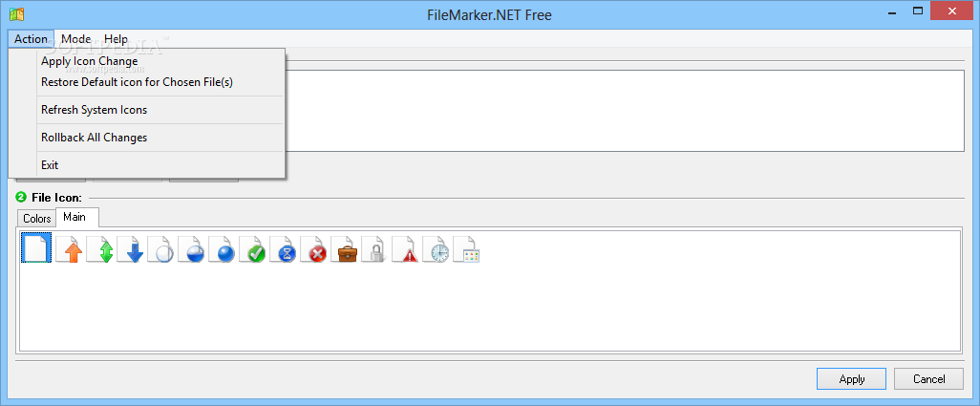The width and height of the screenshot is (980, 406).
Task: Select the gray padlock file icon
Action: tap(375, 248)
